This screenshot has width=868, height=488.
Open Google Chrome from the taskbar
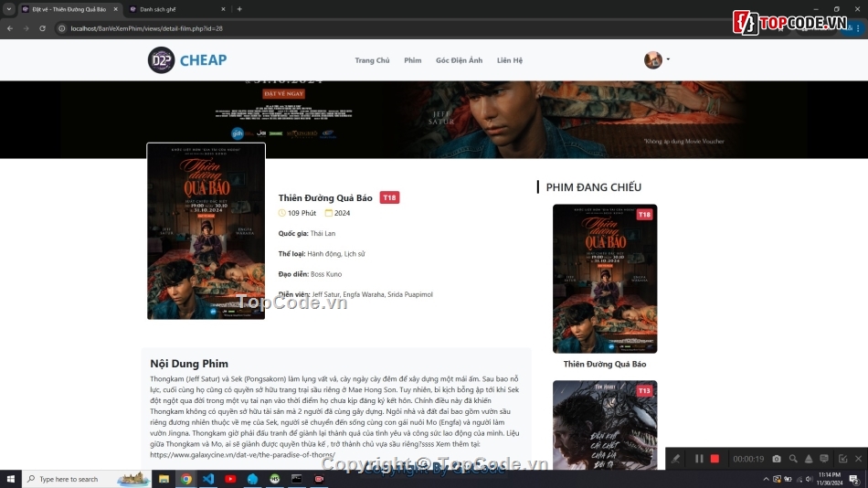[186, 479]
